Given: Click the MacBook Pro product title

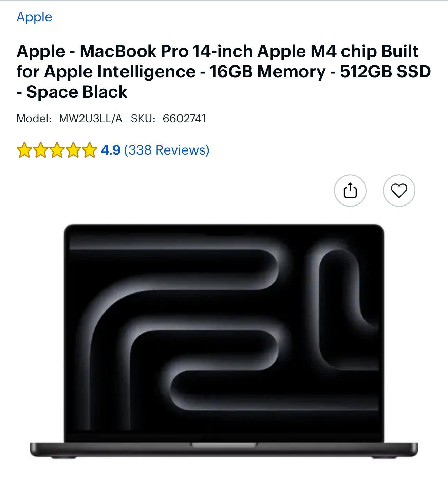Looking at the screenshot, I should pyautogui.click(x=224, y=71).
